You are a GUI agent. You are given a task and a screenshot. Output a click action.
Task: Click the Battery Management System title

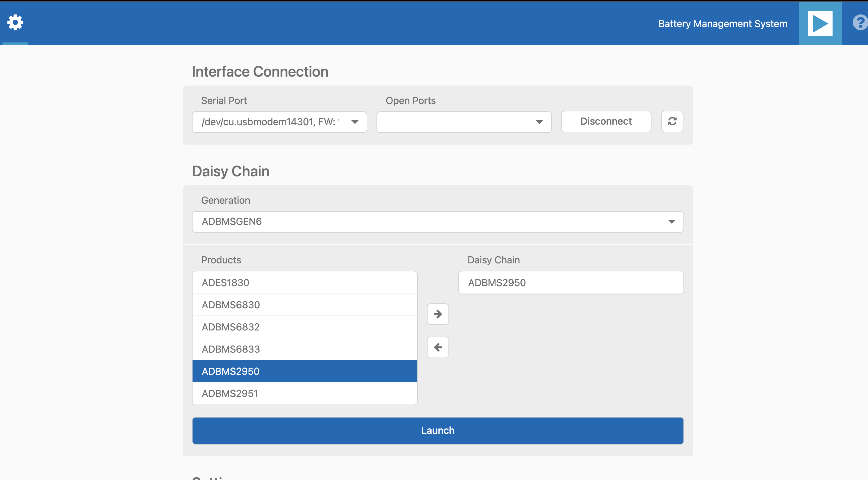723,24
